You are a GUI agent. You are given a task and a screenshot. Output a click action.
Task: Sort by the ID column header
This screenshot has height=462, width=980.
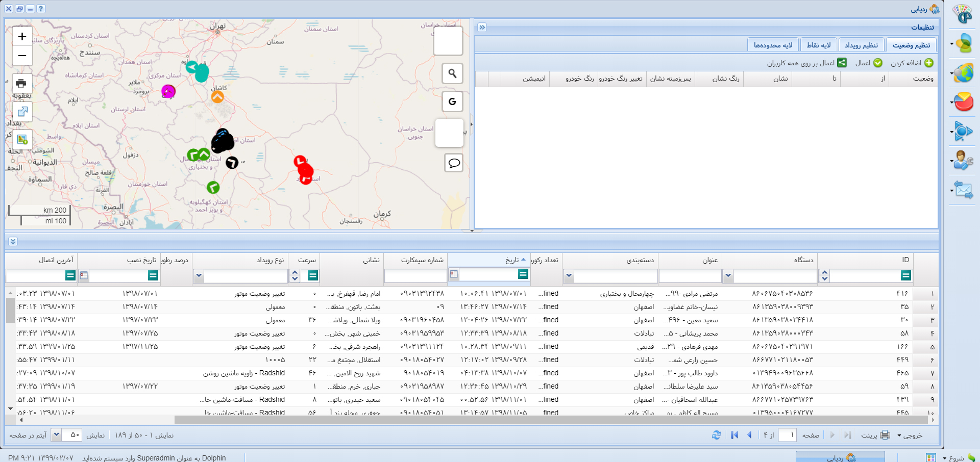(865, 260)
